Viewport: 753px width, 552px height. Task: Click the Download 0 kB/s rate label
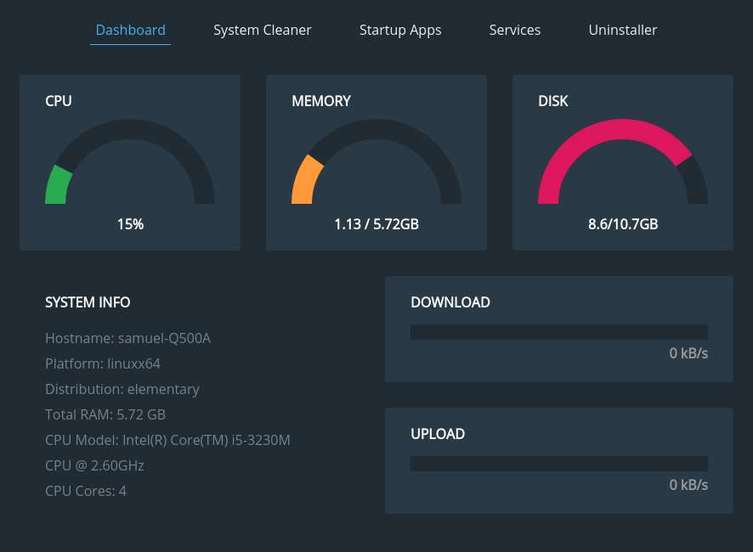[x=688, y=353]
